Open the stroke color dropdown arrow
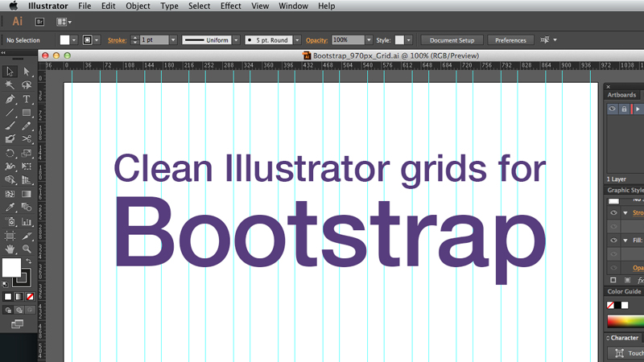 pyautogui.click(x=97, y=40)
